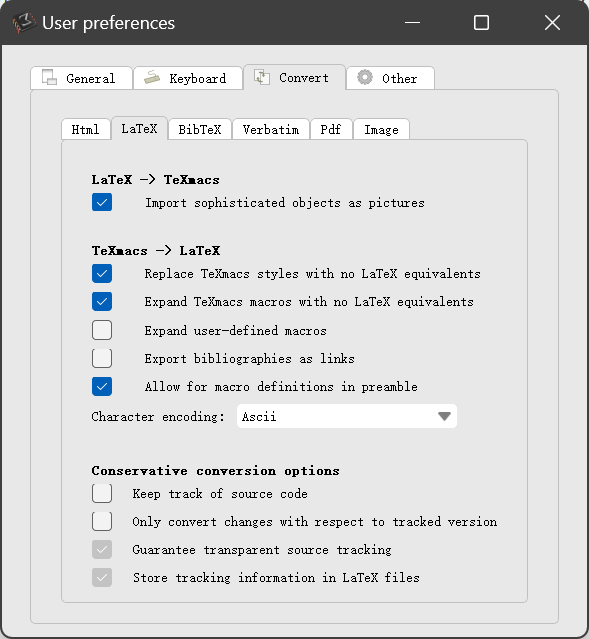This screenshot has width=589, height=639.
Task: Open the Verbatim sub-tab
Action: click(271, 129)
